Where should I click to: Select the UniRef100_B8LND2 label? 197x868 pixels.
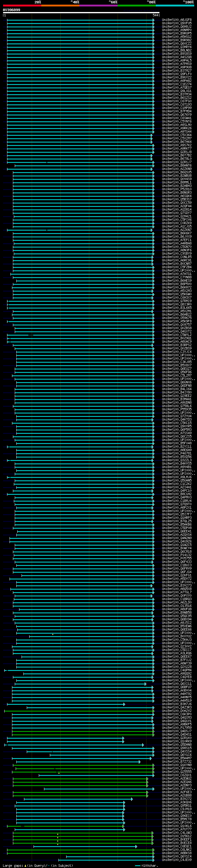click(177, 50)
